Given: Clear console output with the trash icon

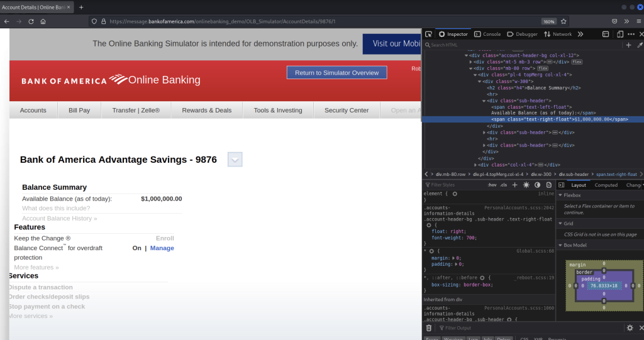Looking at the screenshot, I should tap(428, 328).
